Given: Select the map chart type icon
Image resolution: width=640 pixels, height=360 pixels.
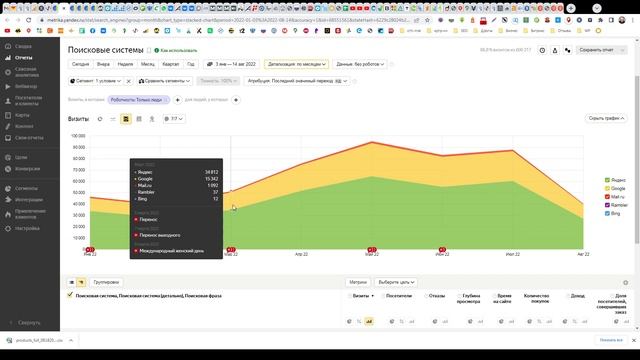Looking at the screenshot, I should 152,119.
